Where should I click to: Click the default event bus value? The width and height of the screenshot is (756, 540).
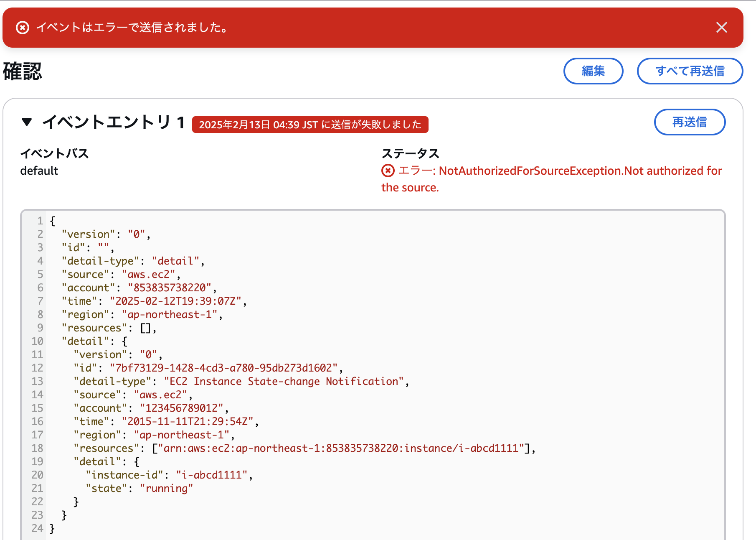click(39, 171)
